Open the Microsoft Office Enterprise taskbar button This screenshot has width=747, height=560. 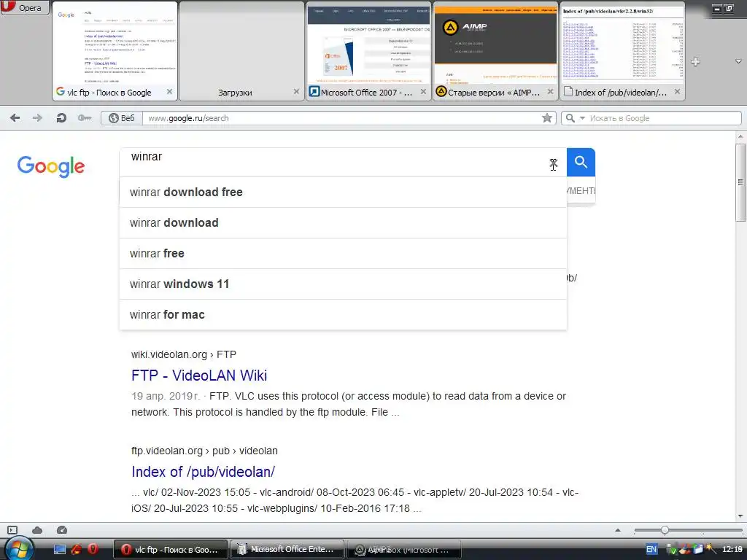coord(287,550)
